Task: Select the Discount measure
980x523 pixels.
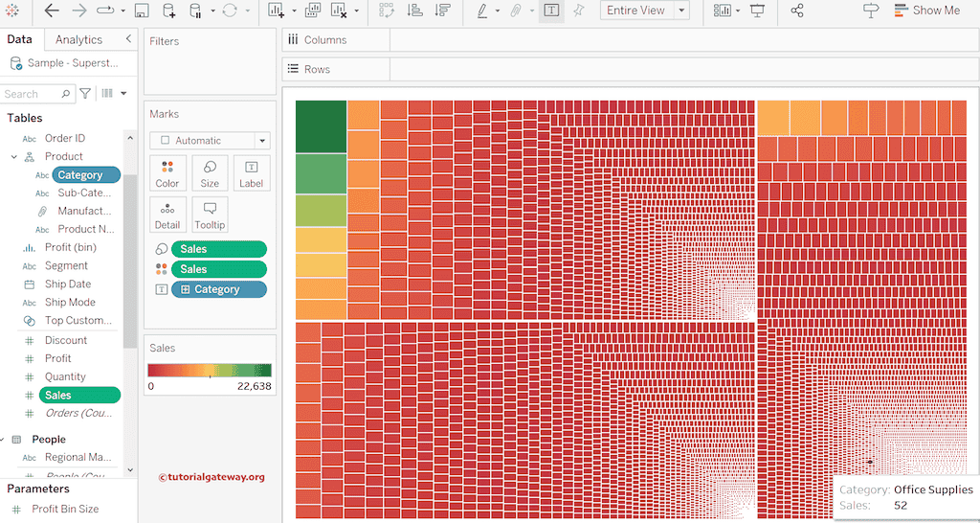Action: tap(66, 340)
